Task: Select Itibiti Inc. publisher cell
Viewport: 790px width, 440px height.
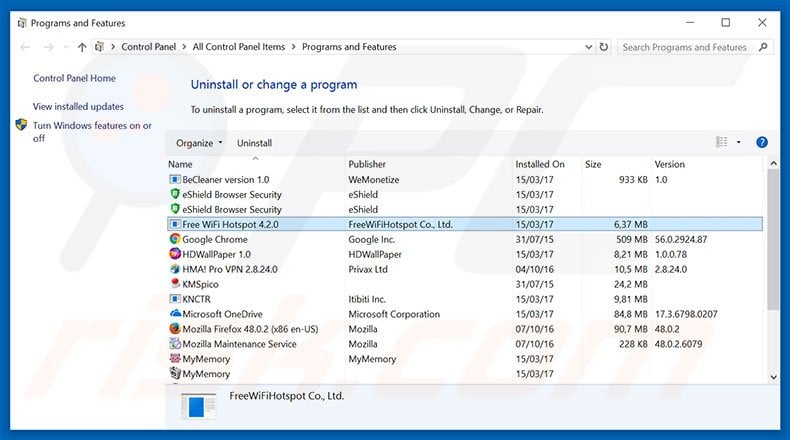Action: [x=367, y=299]
